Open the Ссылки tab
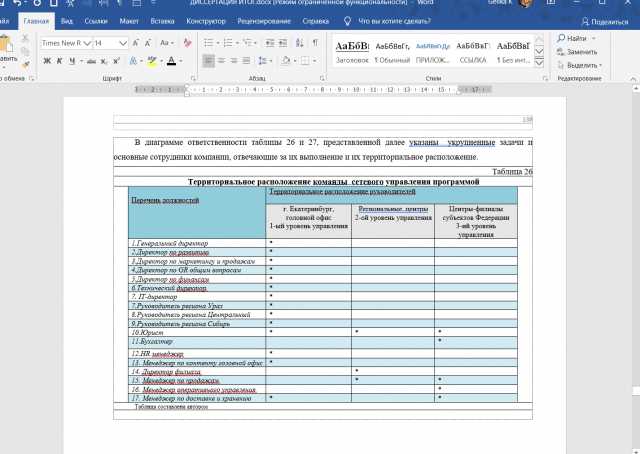Screen dimensions: 640x454 tap(96, 21)
